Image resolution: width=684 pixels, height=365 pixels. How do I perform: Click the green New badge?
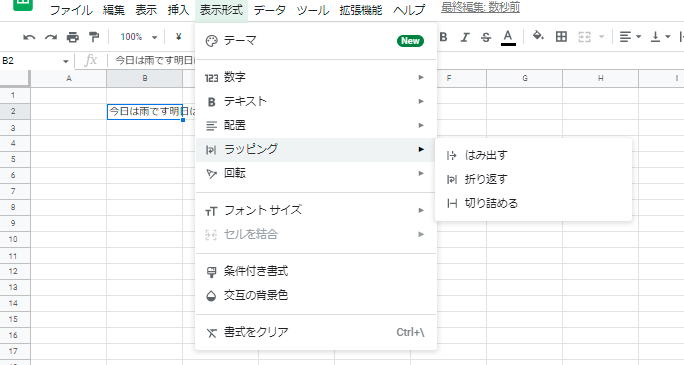pyautogui.click(x=410, y=41)
